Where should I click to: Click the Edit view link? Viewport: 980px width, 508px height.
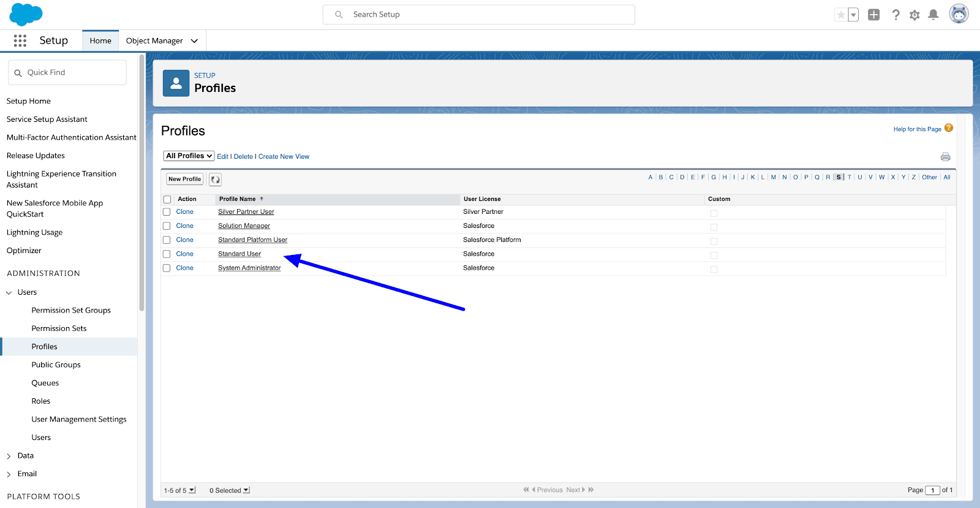222,157
